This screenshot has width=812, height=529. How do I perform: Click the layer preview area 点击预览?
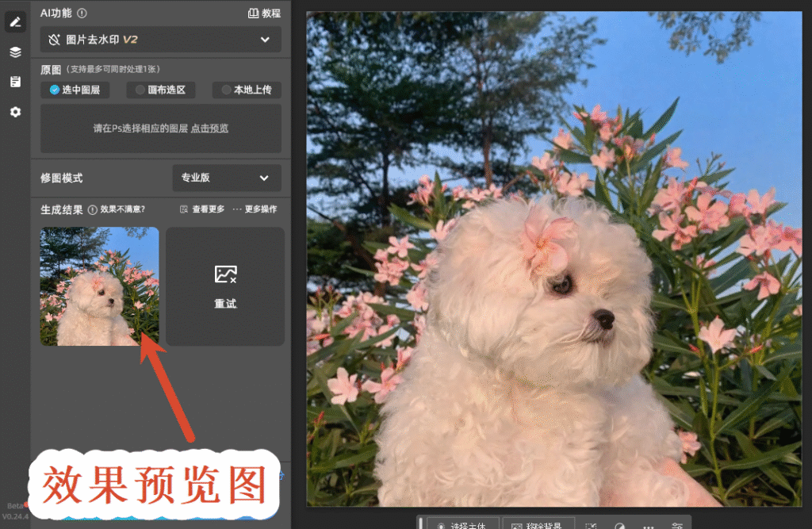[160, 128]
